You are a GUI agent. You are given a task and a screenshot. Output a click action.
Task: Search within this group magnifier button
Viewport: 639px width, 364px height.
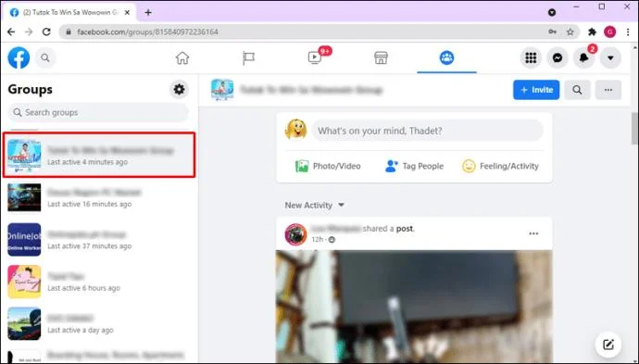(577, 90)
